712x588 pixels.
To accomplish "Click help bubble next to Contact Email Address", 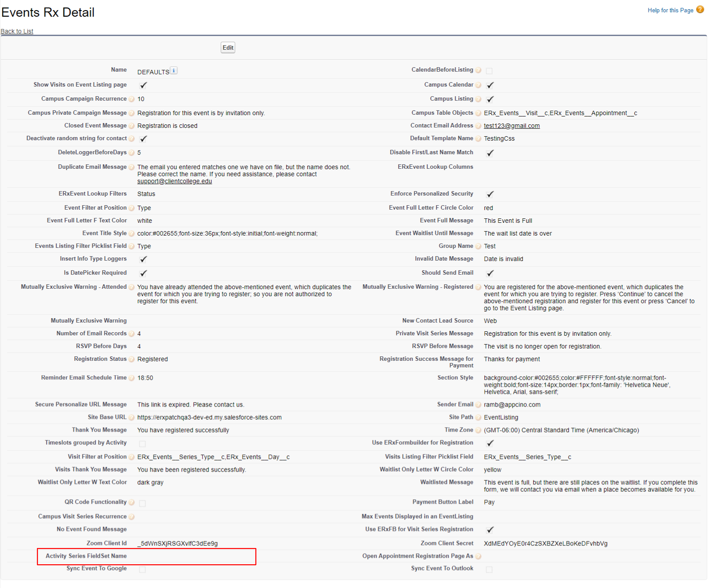I will pos(478,126).
